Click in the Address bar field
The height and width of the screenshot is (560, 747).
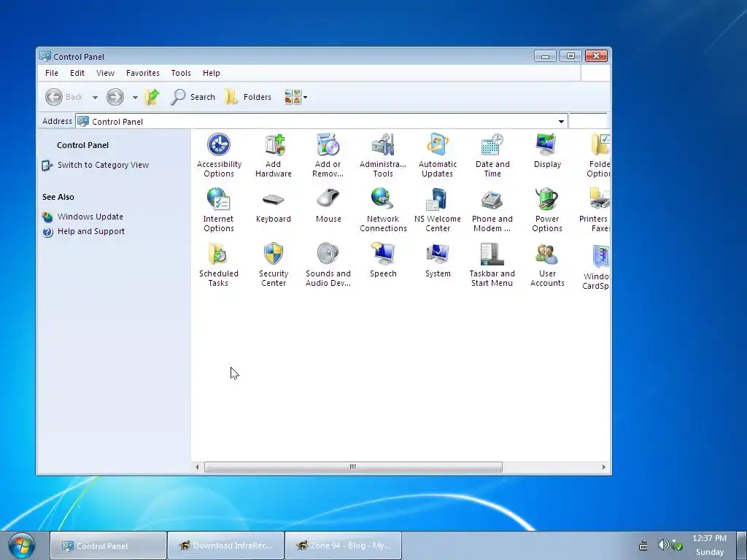pos(322,122)
